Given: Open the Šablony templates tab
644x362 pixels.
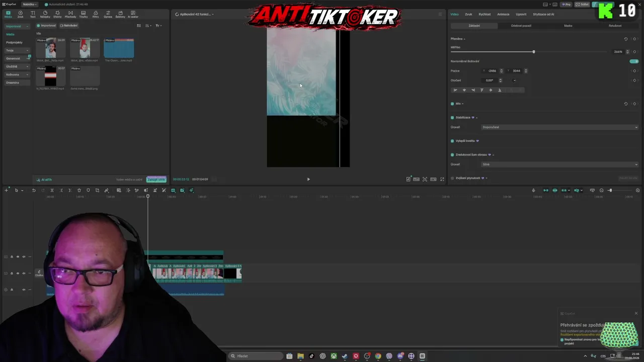Looking at the screenshot, I should point(120,14).
